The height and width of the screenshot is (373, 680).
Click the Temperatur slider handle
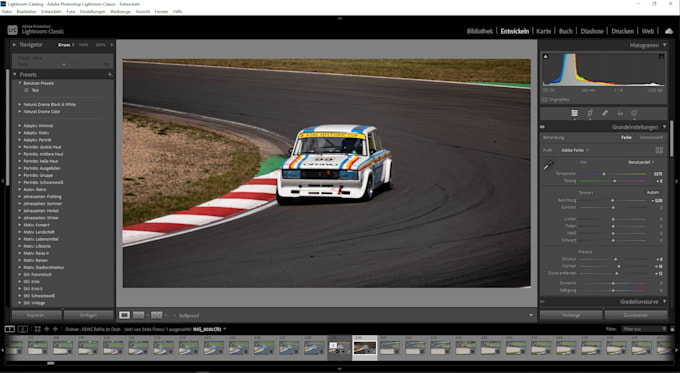604,174
